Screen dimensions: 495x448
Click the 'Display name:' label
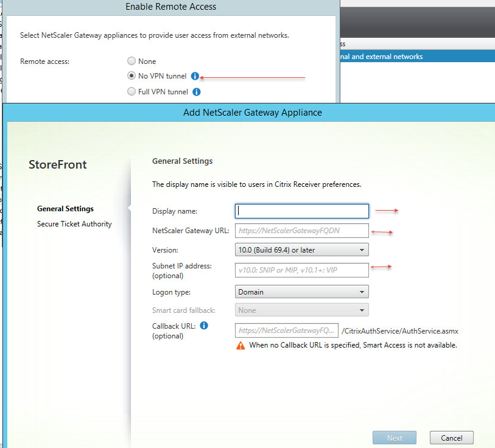[175, 211]
